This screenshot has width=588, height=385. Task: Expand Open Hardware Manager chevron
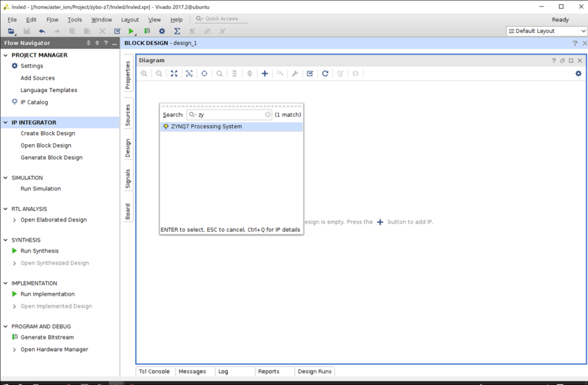click(x=14, y=349)
